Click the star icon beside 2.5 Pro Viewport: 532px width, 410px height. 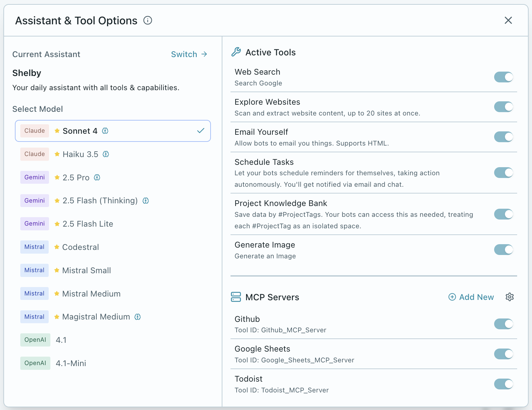click(57, 177)
